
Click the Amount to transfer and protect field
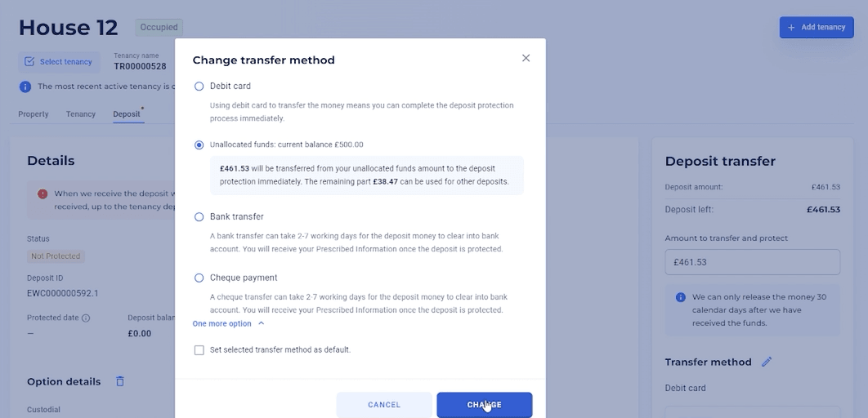(752, 262)
